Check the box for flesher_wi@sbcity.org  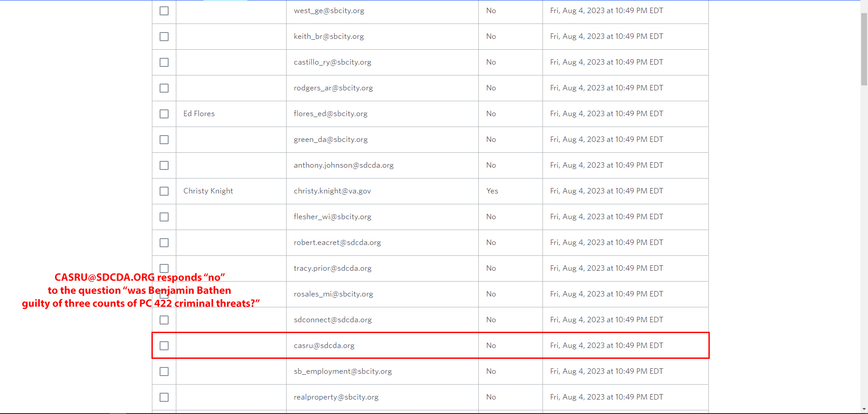164,217
